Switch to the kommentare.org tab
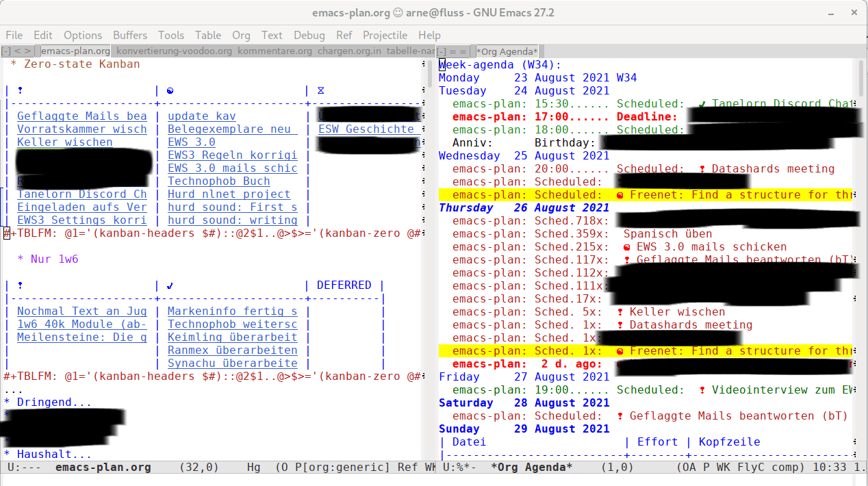The width and height of the screenshot is (868, 486). tap(275, 51)
